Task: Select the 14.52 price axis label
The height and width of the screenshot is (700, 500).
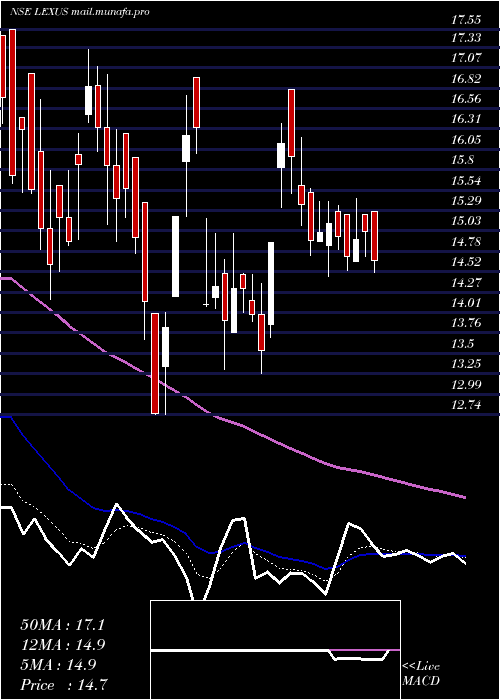Action: pyautogui.click(x=466, y=262)
